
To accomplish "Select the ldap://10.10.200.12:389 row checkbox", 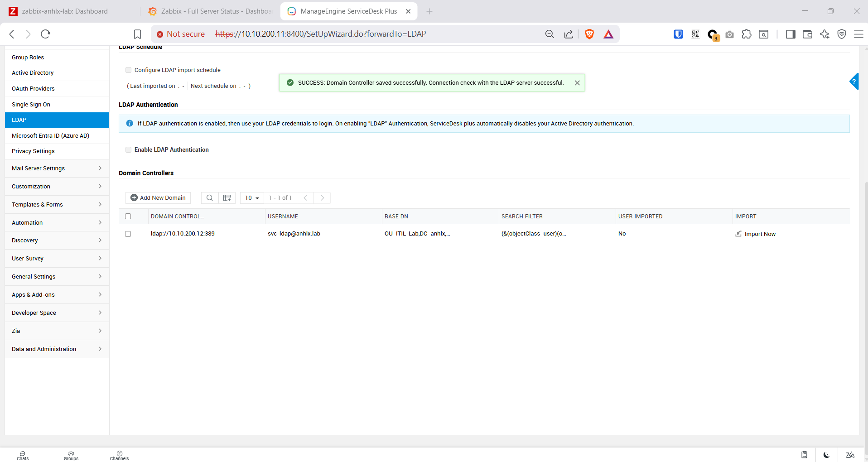I will (x=128, y=234).
